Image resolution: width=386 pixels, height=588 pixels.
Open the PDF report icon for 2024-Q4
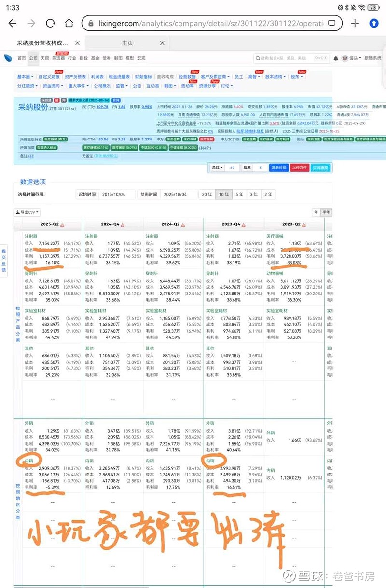tap(122, 225)
